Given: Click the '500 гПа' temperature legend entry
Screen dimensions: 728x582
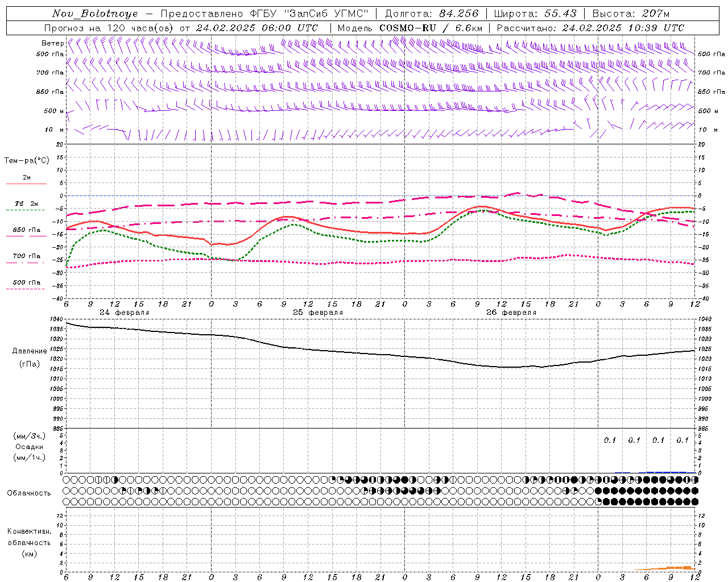Looking at the screenshot, I should pyautogui.click(x=27, y=282).
